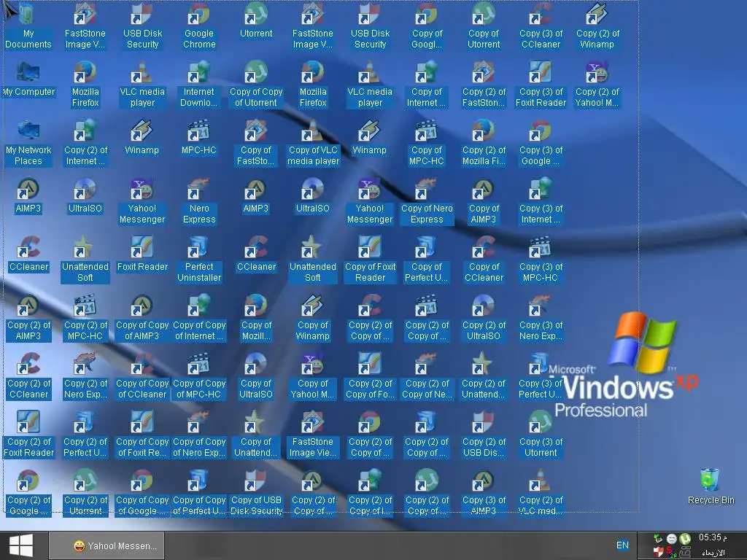Open the Recycle Bin icon
The height and width of the screenshot is (560, 747).
711,486
